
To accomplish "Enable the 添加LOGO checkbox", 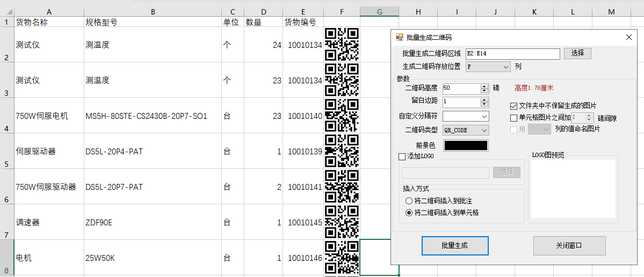I will 402,157.
